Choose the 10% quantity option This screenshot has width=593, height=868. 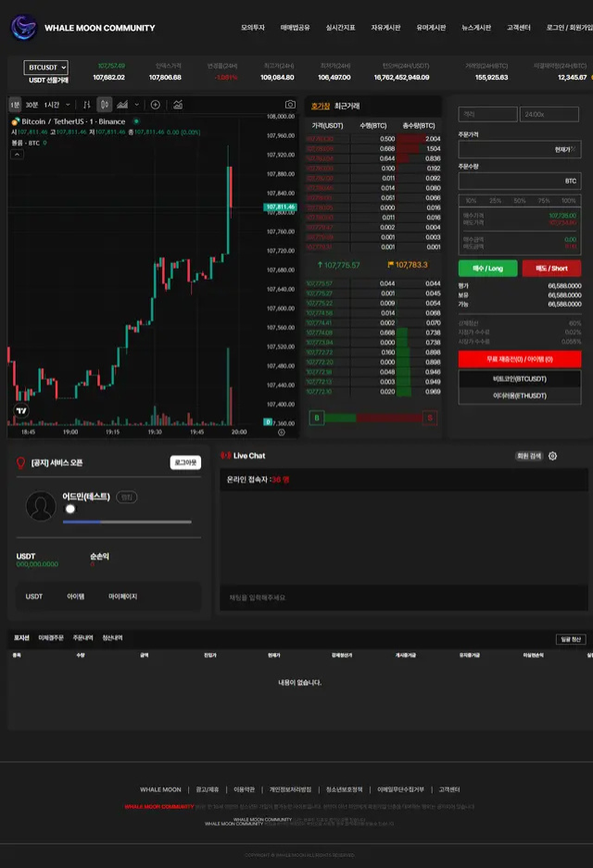point(471,200)
